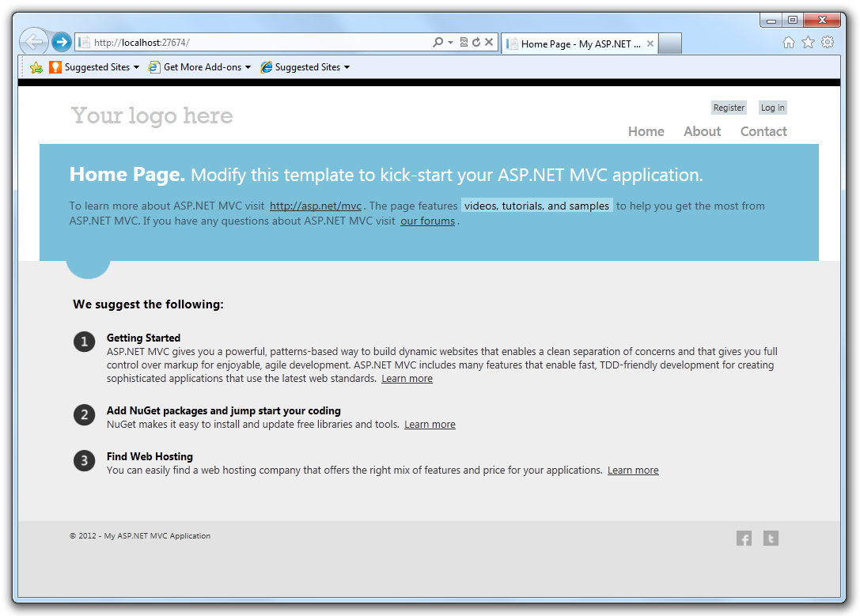
Task: Stop loading the page with the X icon
Action: (x=488, y=42)
